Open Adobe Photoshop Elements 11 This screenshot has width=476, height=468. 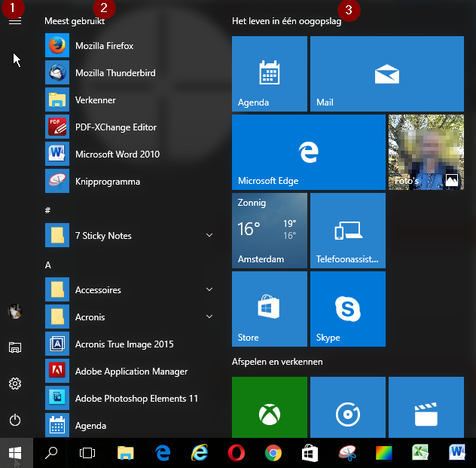pyautogui.click(x=130, y=398)
